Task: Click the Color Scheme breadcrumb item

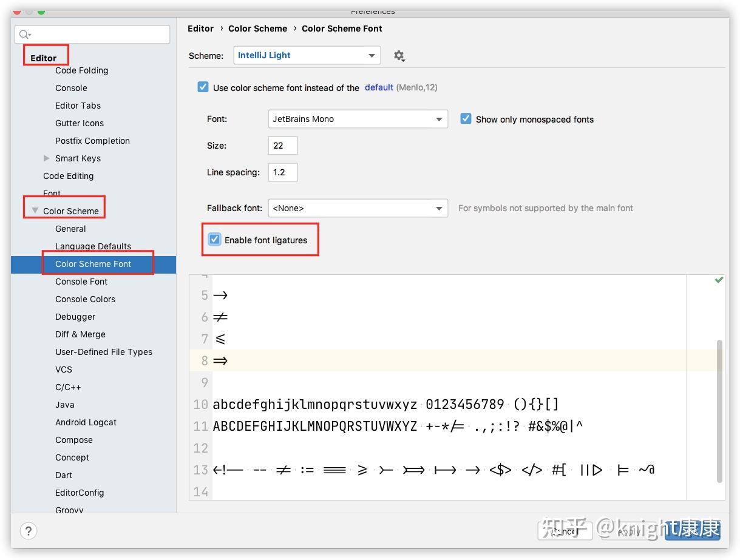Action: coord(257,29)
